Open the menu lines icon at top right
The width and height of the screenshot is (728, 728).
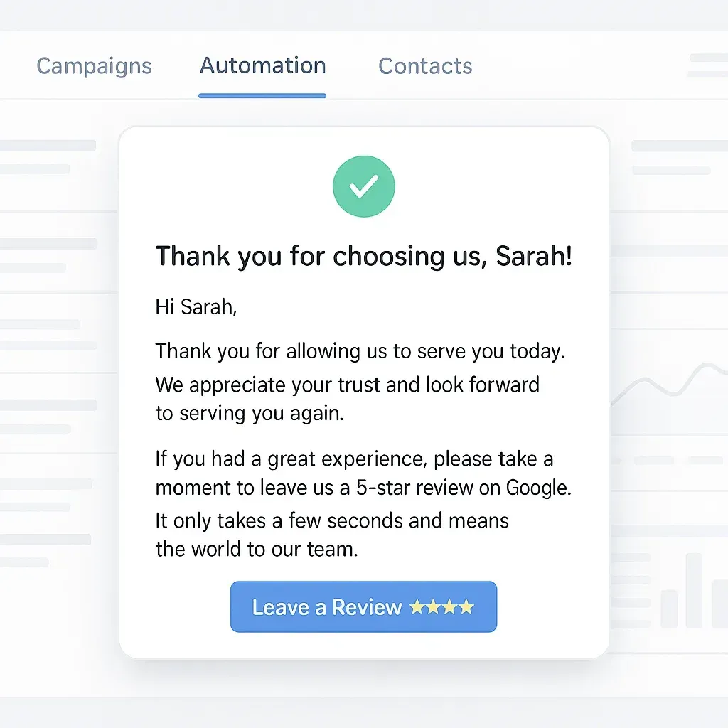pos(709,65)
